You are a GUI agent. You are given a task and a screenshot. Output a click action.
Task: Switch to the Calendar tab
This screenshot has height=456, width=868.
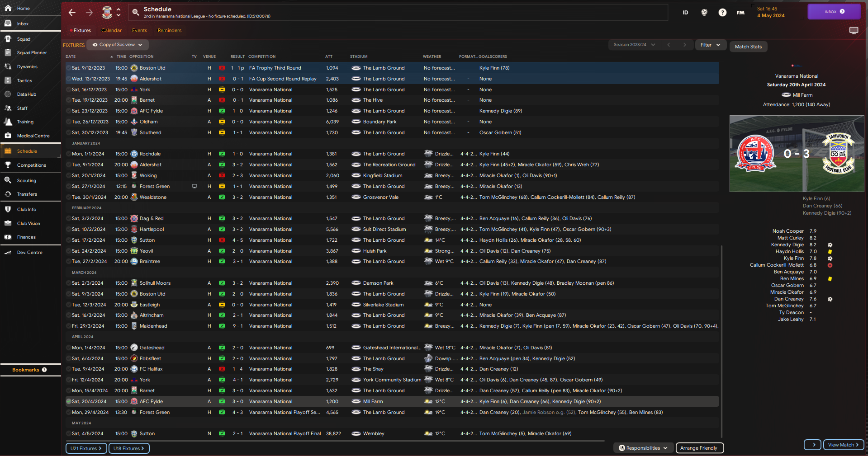tap(111, 30)
